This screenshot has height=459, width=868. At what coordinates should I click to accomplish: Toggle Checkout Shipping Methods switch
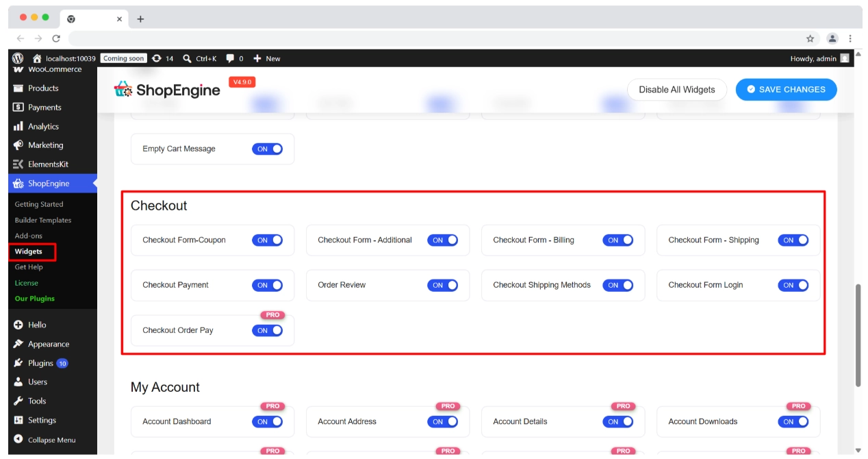[x=617, y=285]
